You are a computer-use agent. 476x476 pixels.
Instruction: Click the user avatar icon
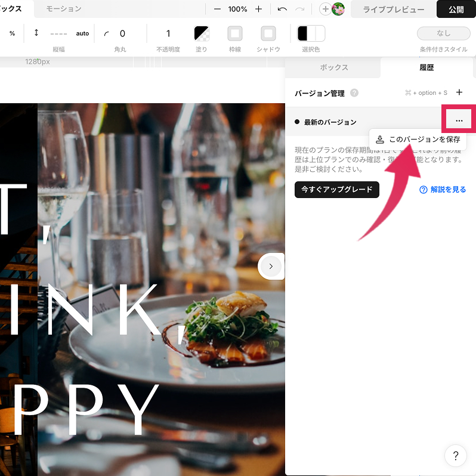(x=338, y=10)
